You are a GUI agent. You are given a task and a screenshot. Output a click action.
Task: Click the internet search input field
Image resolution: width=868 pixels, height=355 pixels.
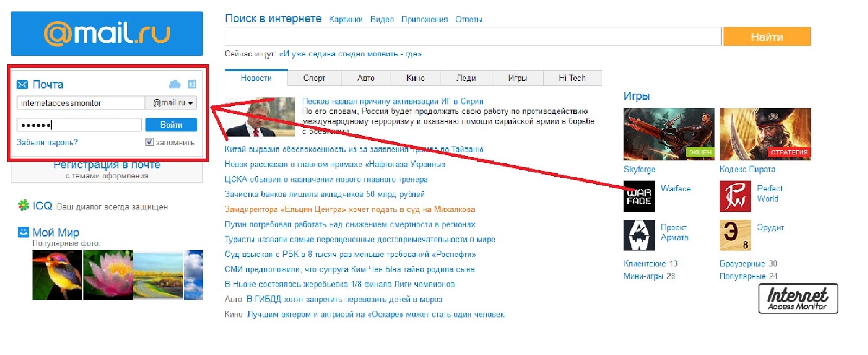(x=473, y=36)
